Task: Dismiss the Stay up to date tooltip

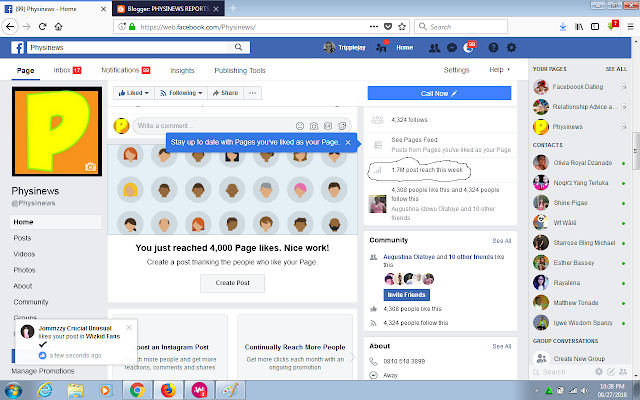Action: (x=348, y=142)
